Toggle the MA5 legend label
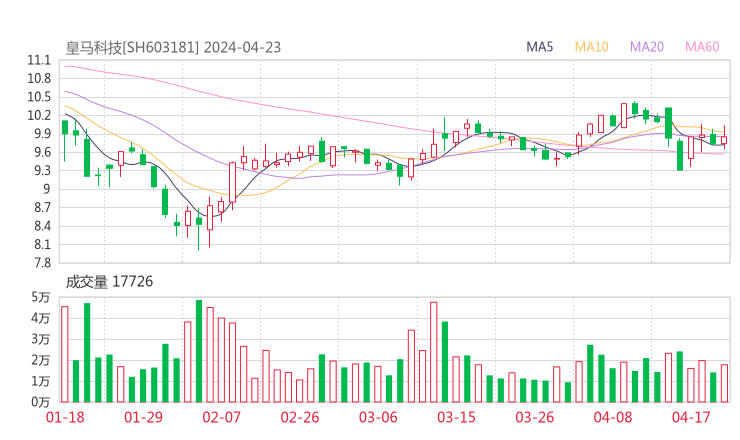The image size is (740, 440). click(x=540, y=47)
